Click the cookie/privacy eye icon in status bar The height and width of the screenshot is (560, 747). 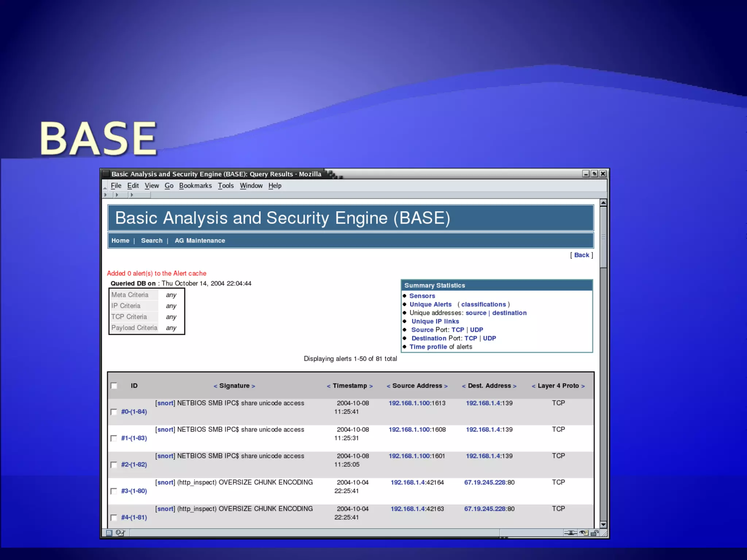(584, 533)
